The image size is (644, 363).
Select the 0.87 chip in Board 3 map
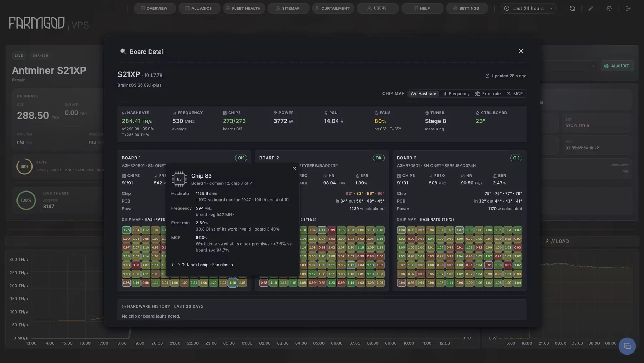click(508, 265)
